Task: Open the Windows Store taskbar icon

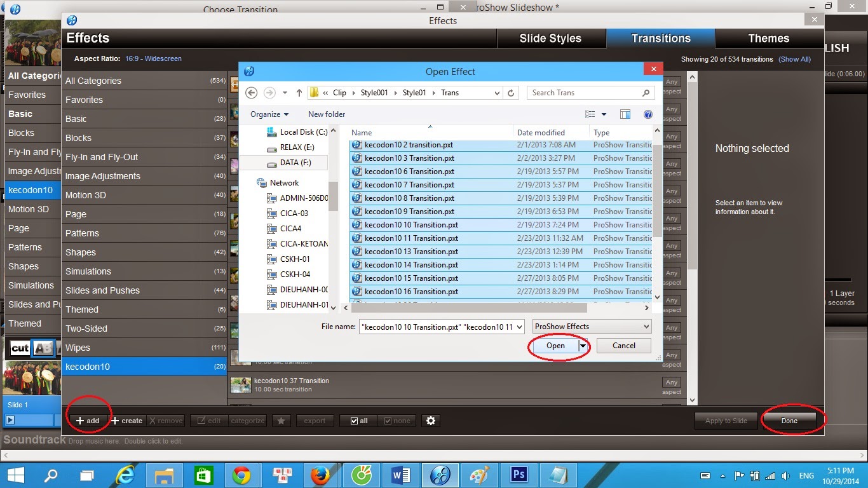Action: [x=203, y=475]
